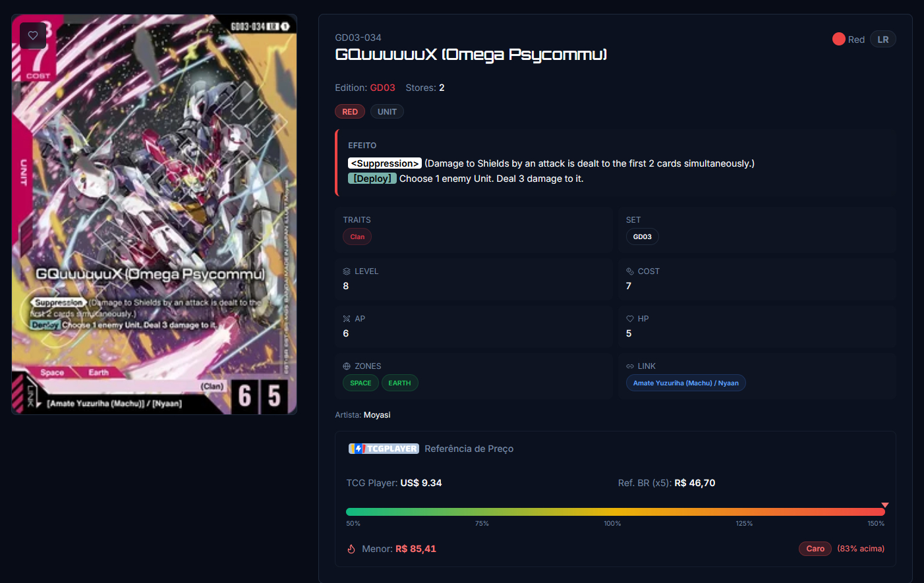
Task: Click the Cost coins icon
Action: click(x=630, y=271)
